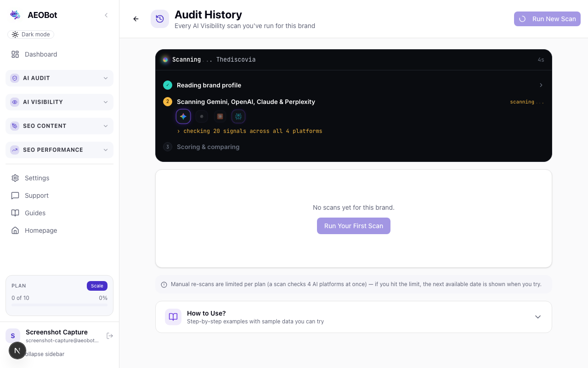The height and width of the screenshot is (368, 588).
Task: Expand the How to Use section chevron
Action: (538, 317)
